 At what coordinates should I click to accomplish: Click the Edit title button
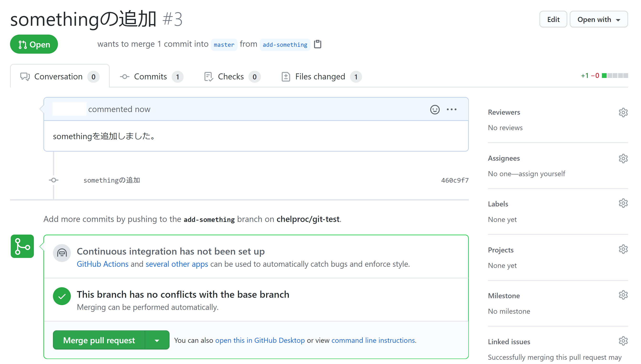point(553,19)
